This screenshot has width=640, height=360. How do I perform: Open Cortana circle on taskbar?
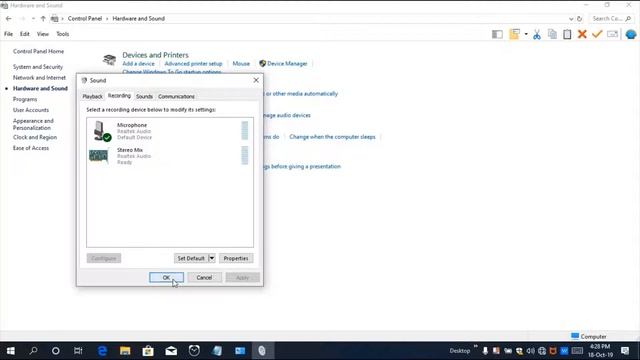coord(56,351)
